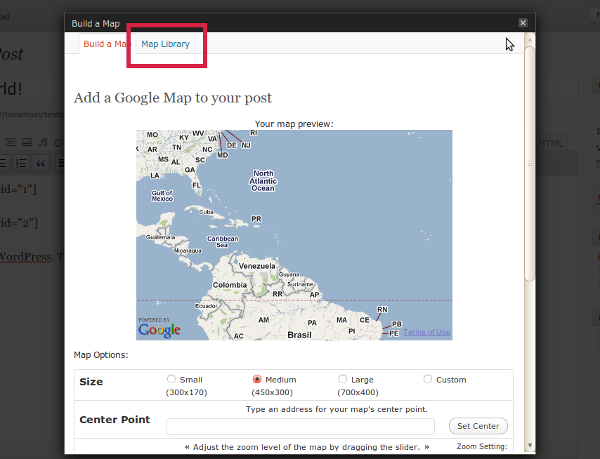
Task: Click the add audio music-note icon
Action: [43, 143]
